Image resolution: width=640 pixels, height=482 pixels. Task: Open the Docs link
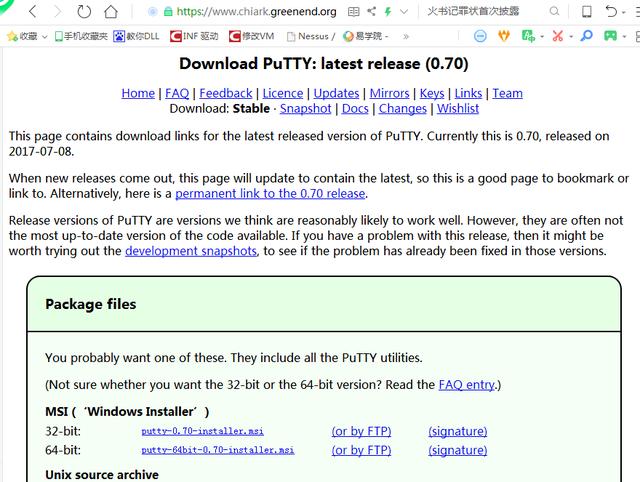click(x=355, y=109)
